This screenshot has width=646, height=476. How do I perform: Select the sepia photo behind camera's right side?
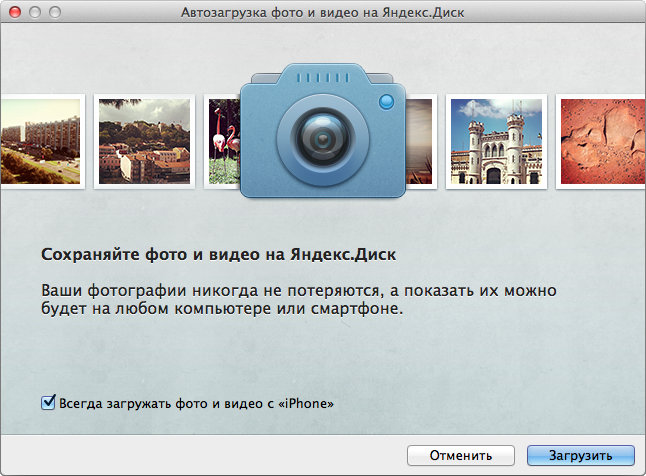coord(421,141)
